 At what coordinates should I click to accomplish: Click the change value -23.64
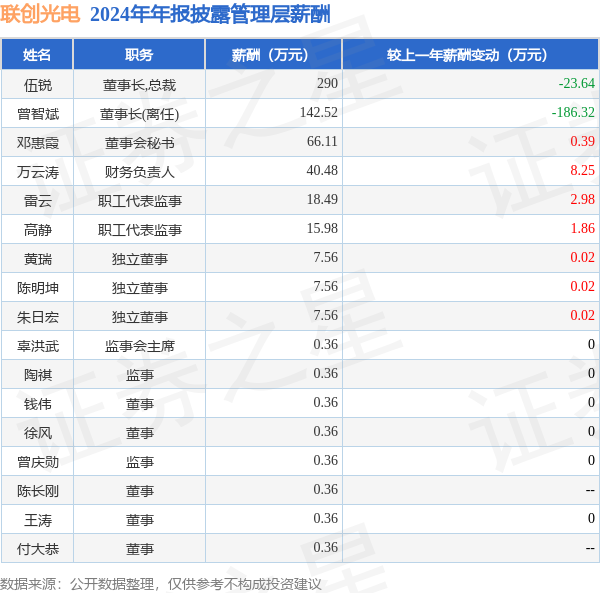pyautogui.click(x=576, y=83)
